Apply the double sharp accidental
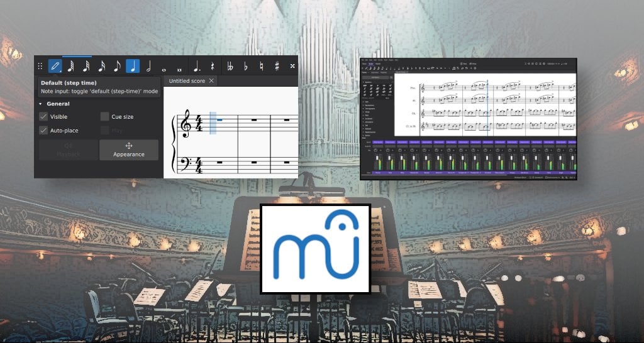This screenshot has height=343, width=644. 292,66
